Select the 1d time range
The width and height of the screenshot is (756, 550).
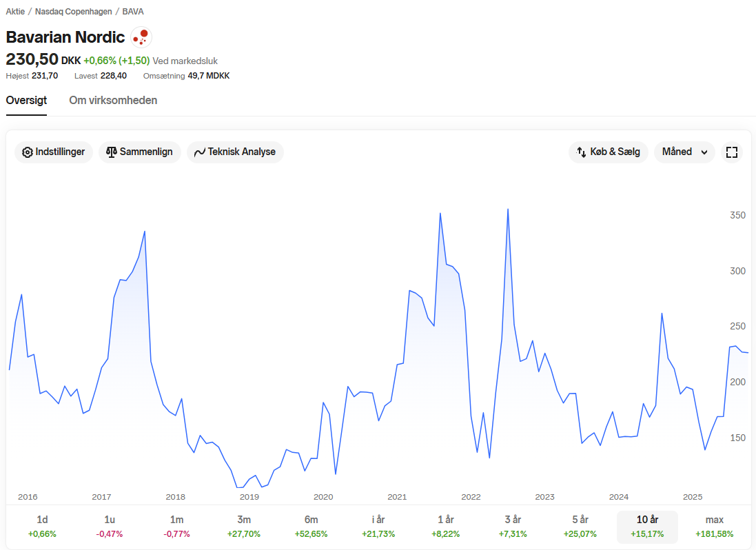coord(42,527)
